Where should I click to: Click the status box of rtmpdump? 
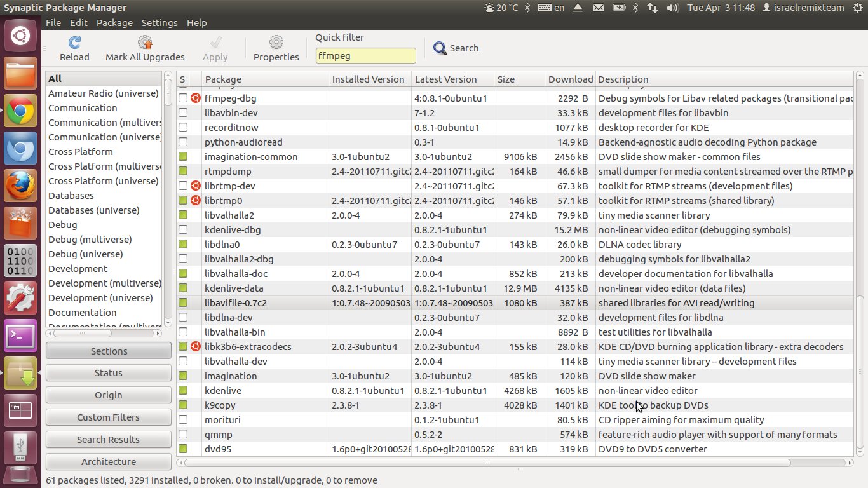(x=183, y=171)
